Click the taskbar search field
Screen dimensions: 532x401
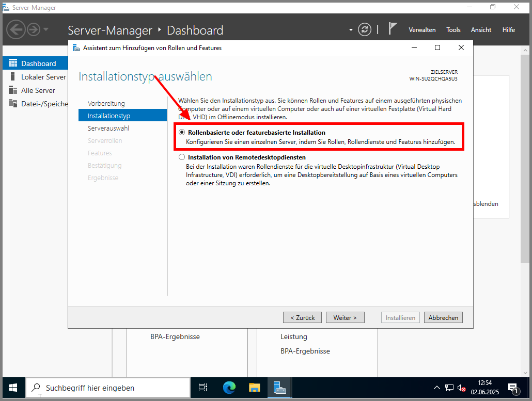pos(108,388)
